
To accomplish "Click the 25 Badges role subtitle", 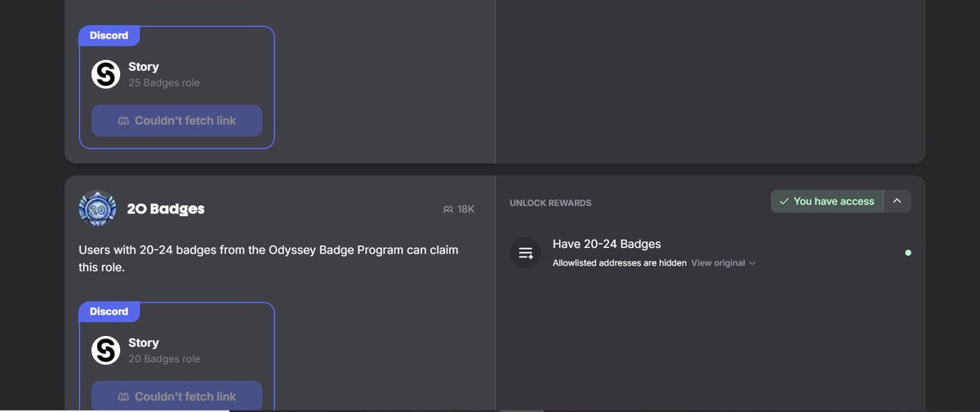I will click(164, 83).
